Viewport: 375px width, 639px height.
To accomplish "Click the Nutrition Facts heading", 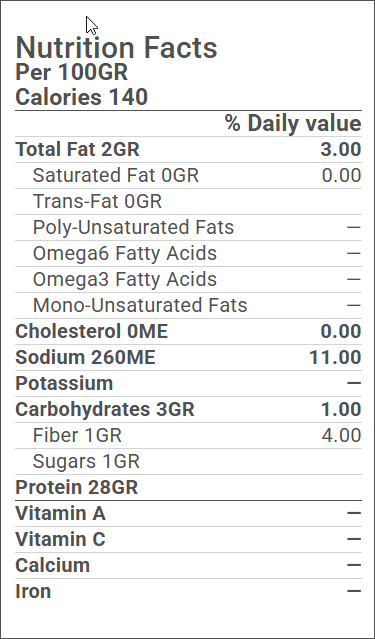I will (116, 48).
